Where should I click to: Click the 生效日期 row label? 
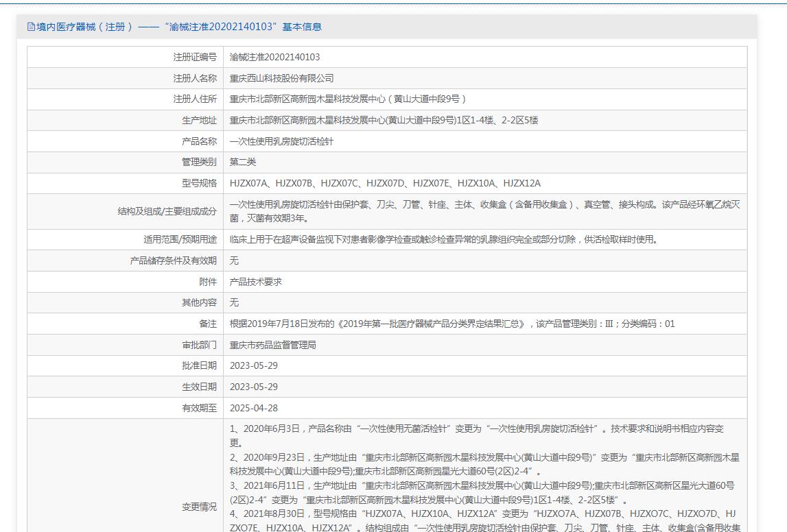[x=199, y=387]
